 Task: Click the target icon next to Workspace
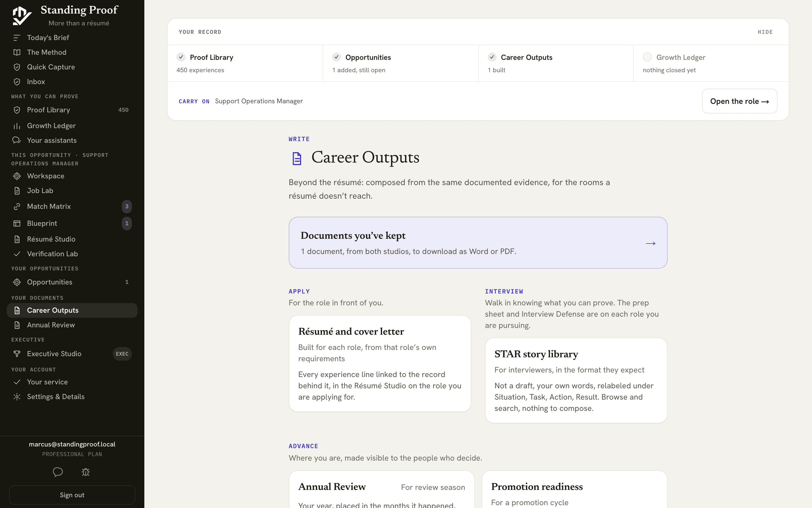click(x=17, y=176)
